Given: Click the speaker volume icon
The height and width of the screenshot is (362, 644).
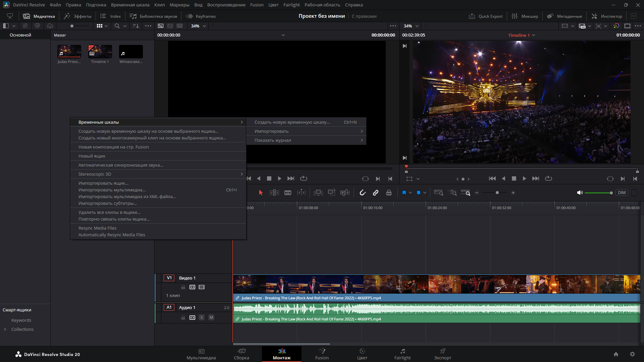Looking at the screenshot, I should (x=580, y=193).
